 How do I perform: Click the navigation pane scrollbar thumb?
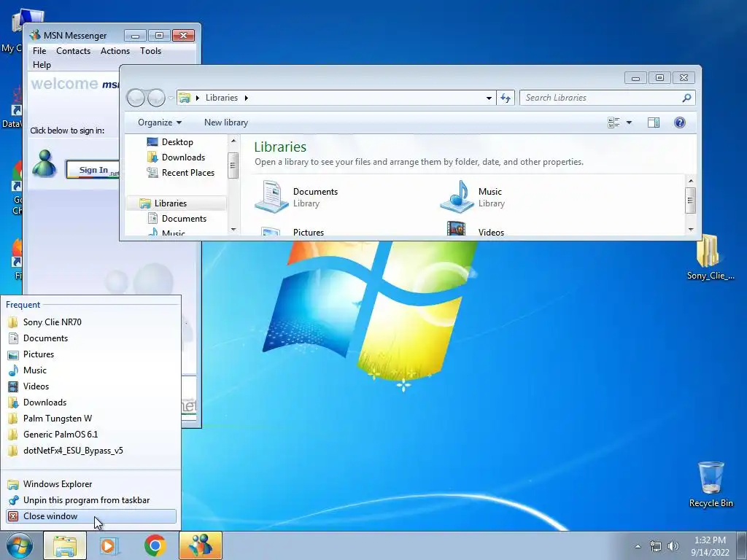click(233, 166)
